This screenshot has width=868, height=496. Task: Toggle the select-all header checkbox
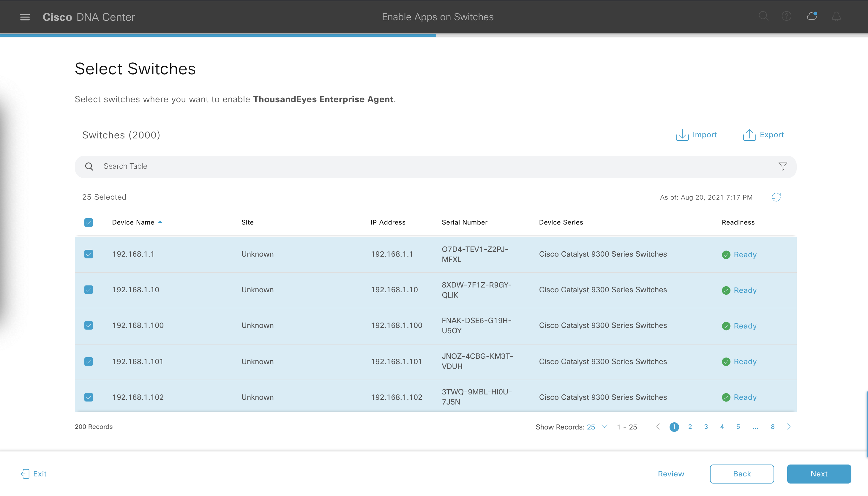(89, 222)
